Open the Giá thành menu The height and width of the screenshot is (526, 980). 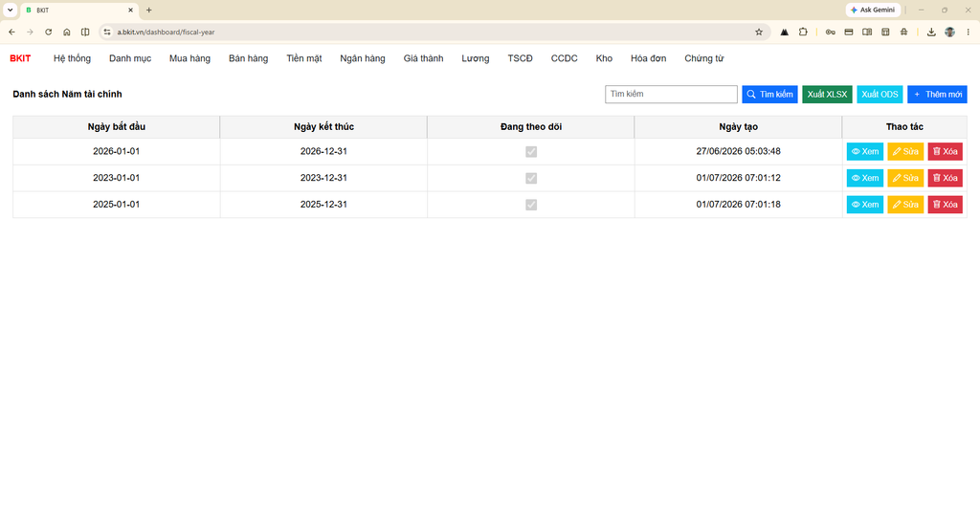423,58
